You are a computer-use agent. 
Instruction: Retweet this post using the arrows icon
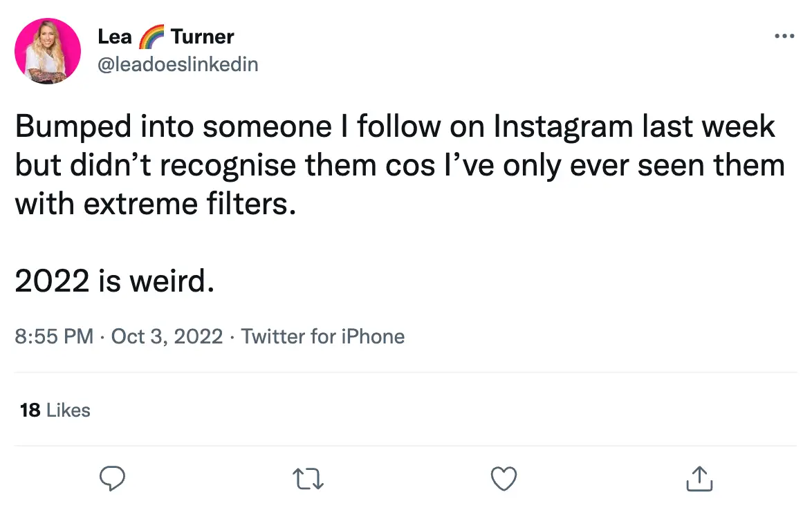308,478
